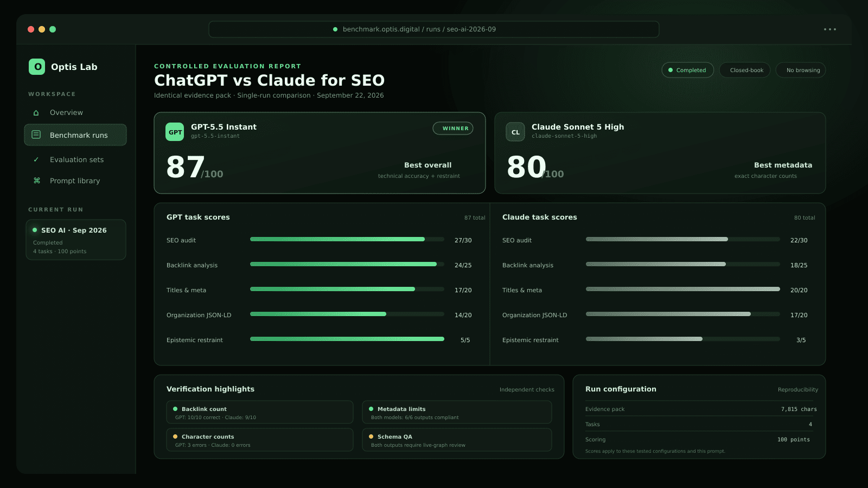Click the Prompt library command icon
Image resolution: width=868 pixels, height=488 pixels.
[x=36, y=181]
